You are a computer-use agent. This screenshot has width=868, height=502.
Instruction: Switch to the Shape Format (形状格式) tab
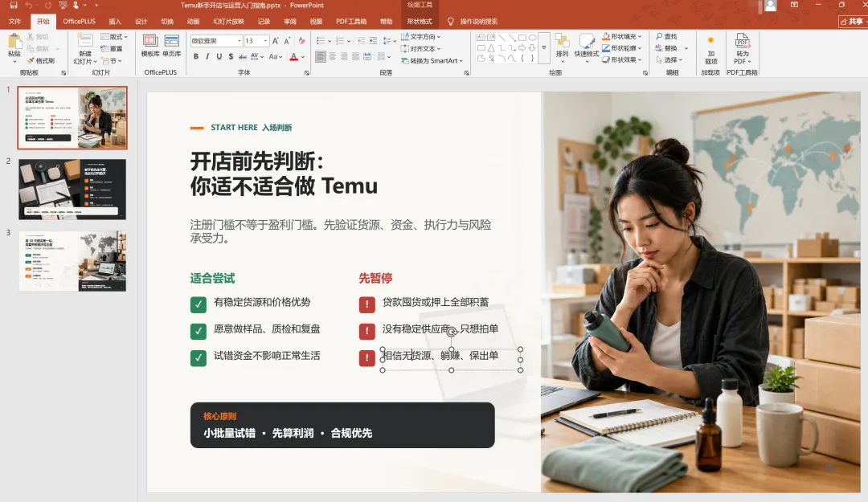[420, 22]
